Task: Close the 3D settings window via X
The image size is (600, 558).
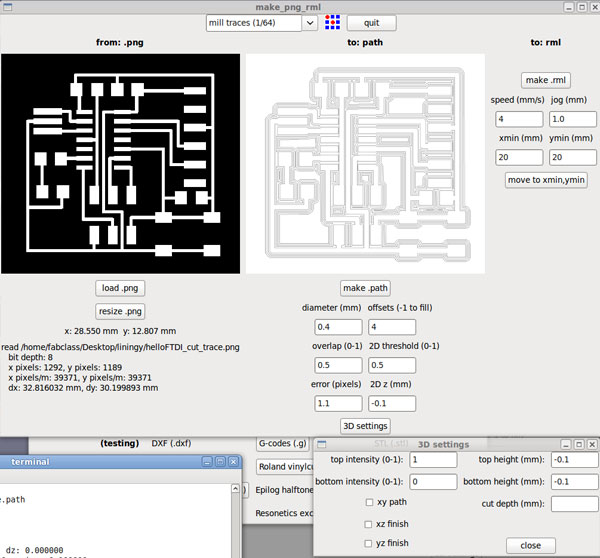Action: [592, 444]
